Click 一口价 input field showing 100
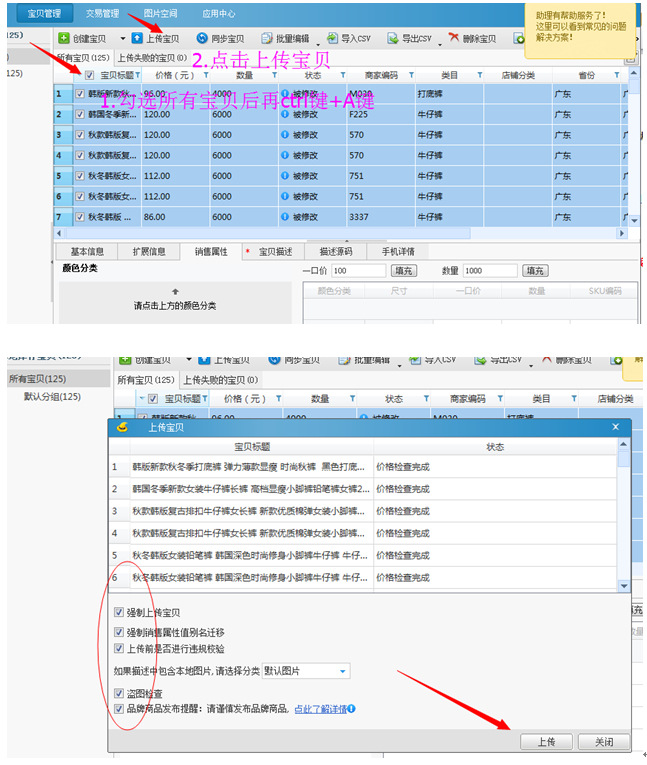The width and height of the screenshot is (647, 765). click(359, 270)
